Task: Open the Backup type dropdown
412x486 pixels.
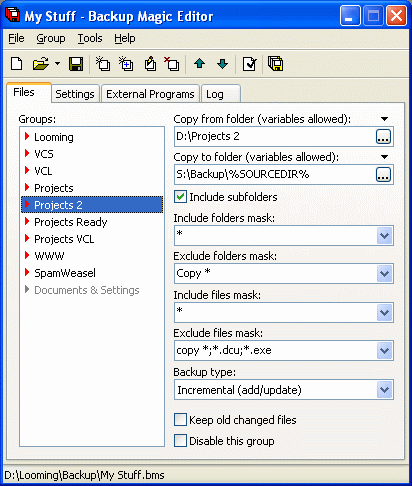Action: [385, 390]
